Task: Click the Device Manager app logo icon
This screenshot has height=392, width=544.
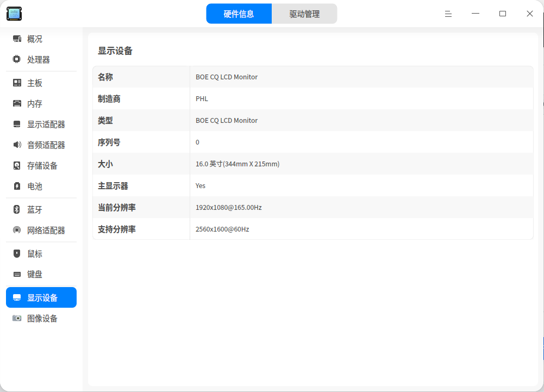Action: (14, 14)
